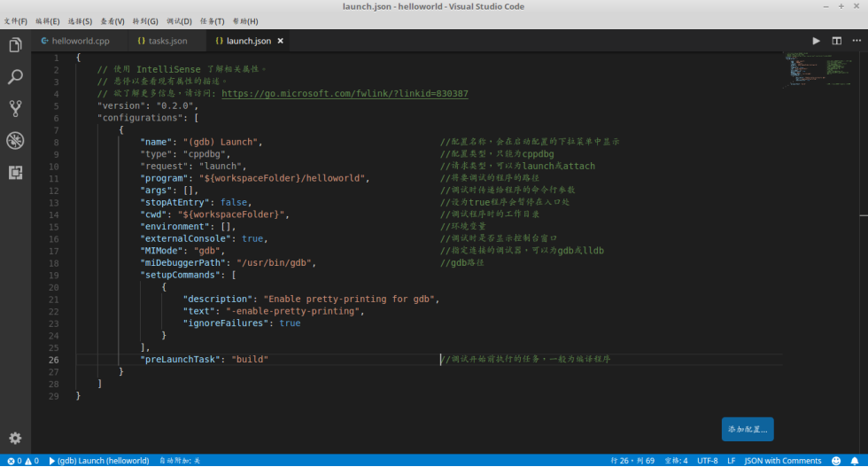Open the Debug view icon

(16, 141)
